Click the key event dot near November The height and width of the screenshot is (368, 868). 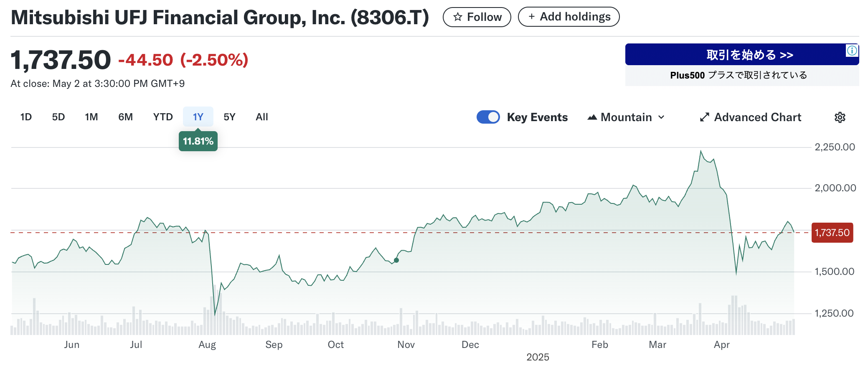[x=396, y=260]
